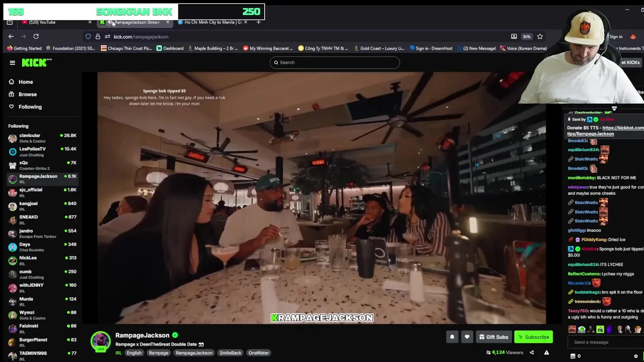Open chat settings gear
Screen dimensions: 644x362
tap(635, 356)
